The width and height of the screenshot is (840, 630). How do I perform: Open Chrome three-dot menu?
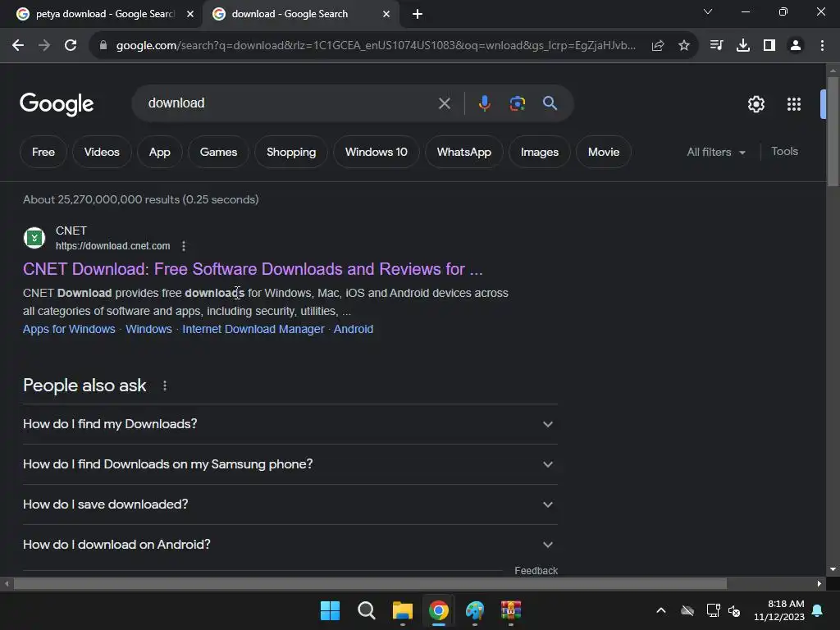pyautogui.click(x=822, y=46)
